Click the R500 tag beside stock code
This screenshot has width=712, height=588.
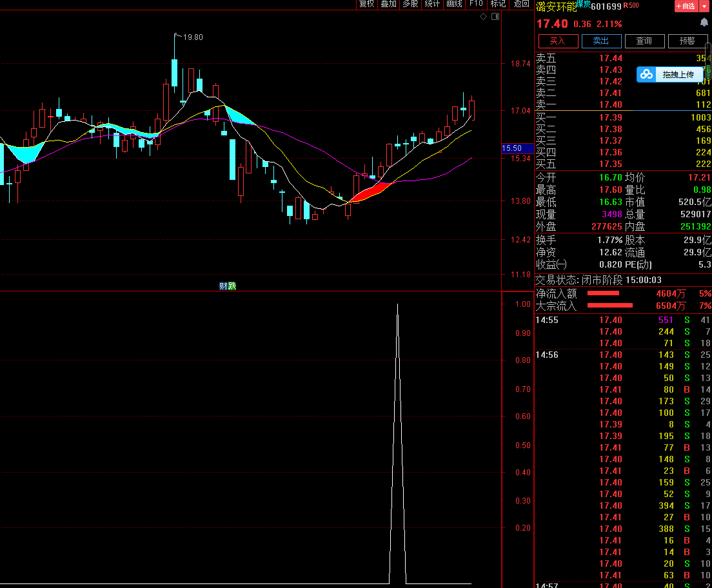631,5
